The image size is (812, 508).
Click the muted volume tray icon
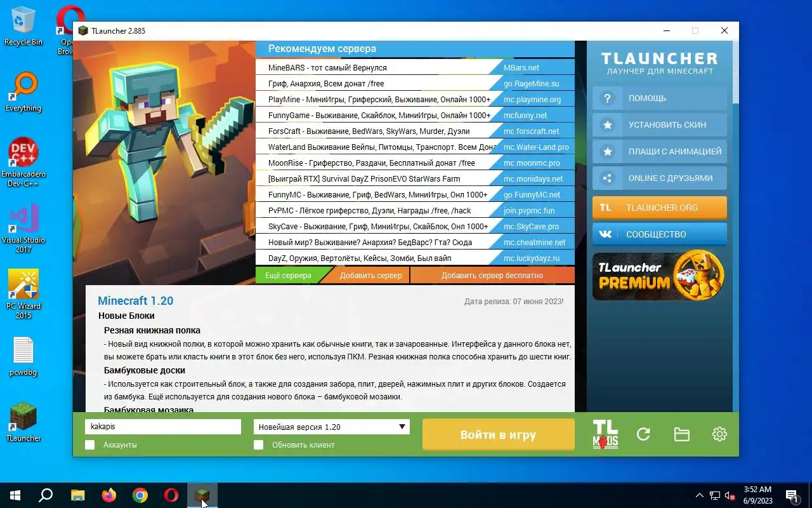730,495
